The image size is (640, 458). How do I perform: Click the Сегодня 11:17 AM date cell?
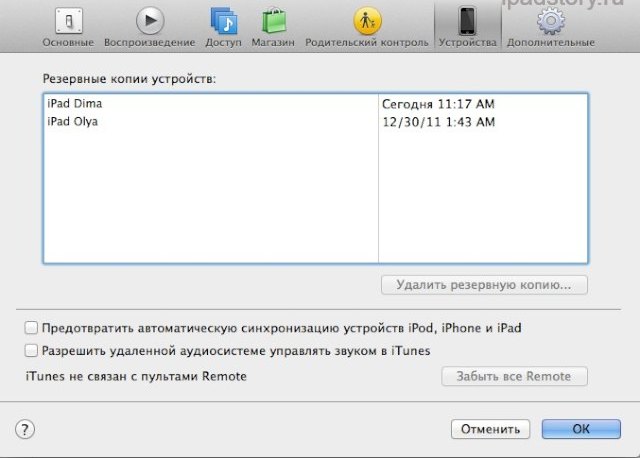pos(438,104)
